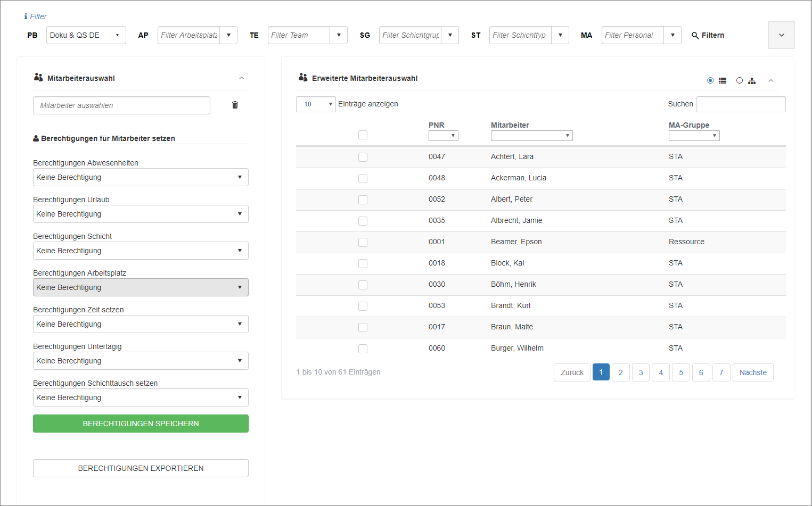Screen dimensions: 812x506
Task: Choose the hierarchy view radio button
Action: pos(740,80)
